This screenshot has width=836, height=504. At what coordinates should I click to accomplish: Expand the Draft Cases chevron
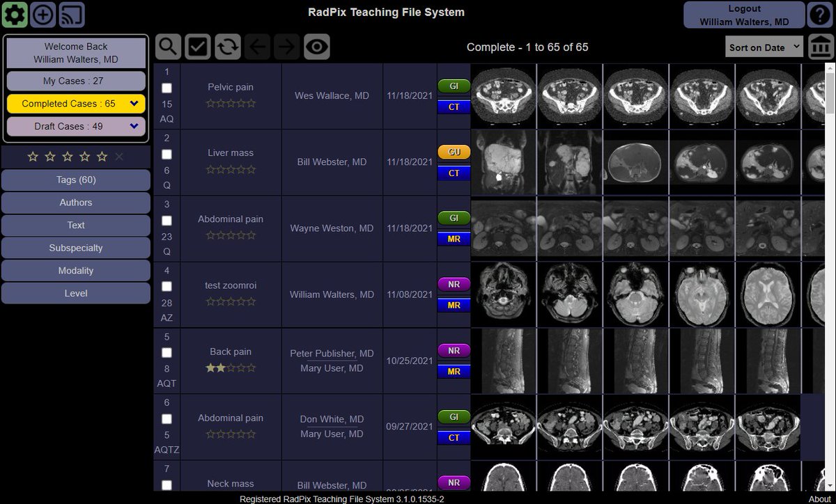pyautogui.click(x=134, y=127)
